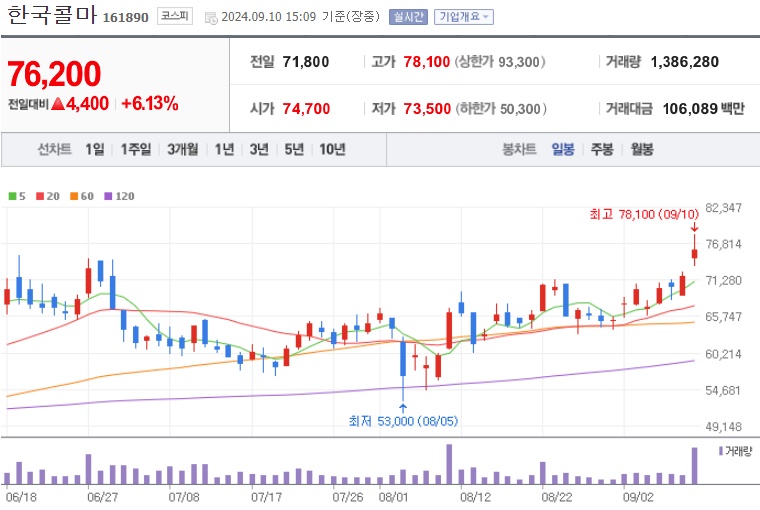Screen dimensions: 760x510
Task: Click the 최저 53,000 (08/05) annotation
Action: pos(403,421)
